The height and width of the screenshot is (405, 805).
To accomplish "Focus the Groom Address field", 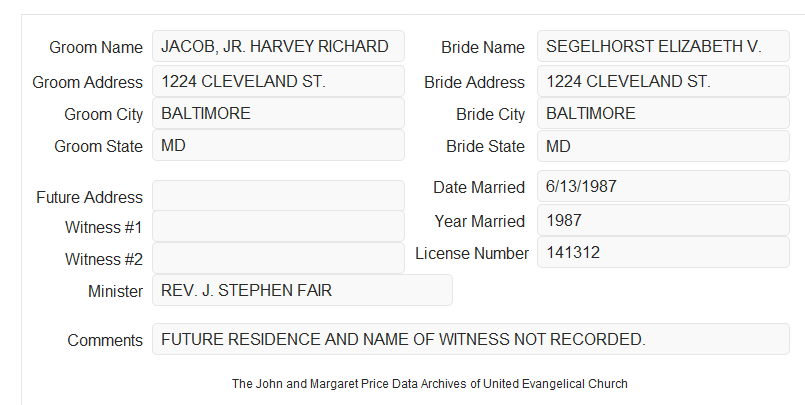I will [278, 81].
